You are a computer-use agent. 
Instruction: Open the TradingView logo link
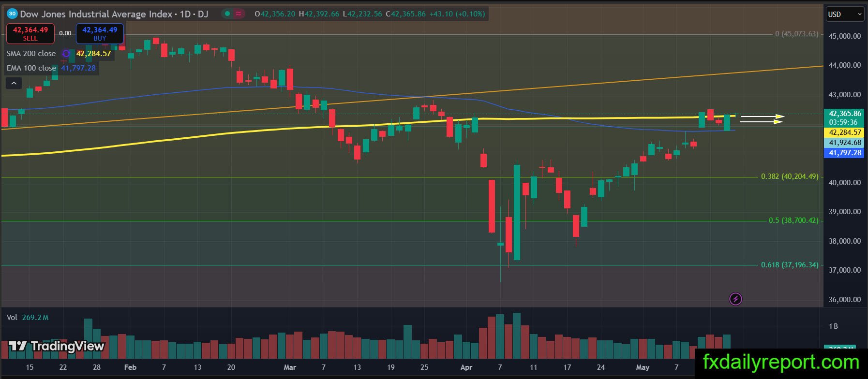[57, 346]
